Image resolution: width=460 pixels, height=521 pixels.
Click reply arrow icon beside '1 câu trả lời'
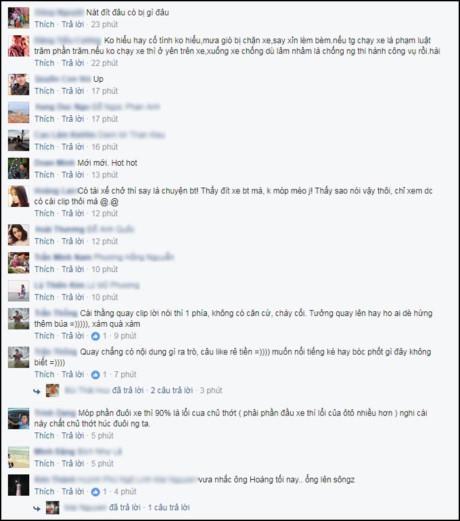coord(37,508)
